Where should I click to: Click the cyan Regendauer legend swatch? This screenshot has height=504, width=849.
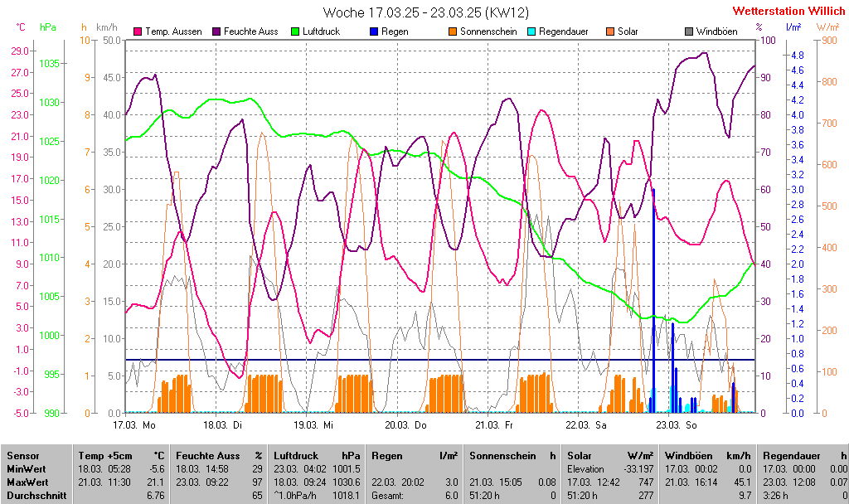pos(531,32)
